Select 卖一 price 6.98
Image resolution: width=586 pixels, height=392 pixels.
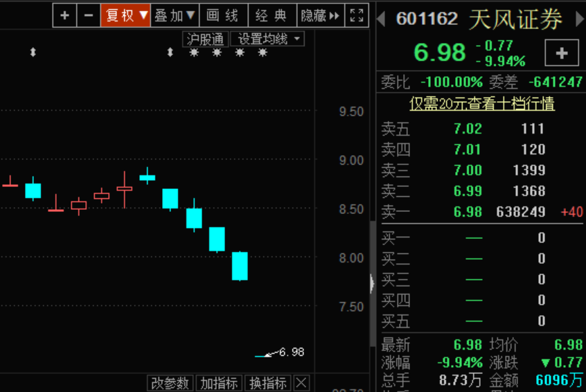pos(468,212)
